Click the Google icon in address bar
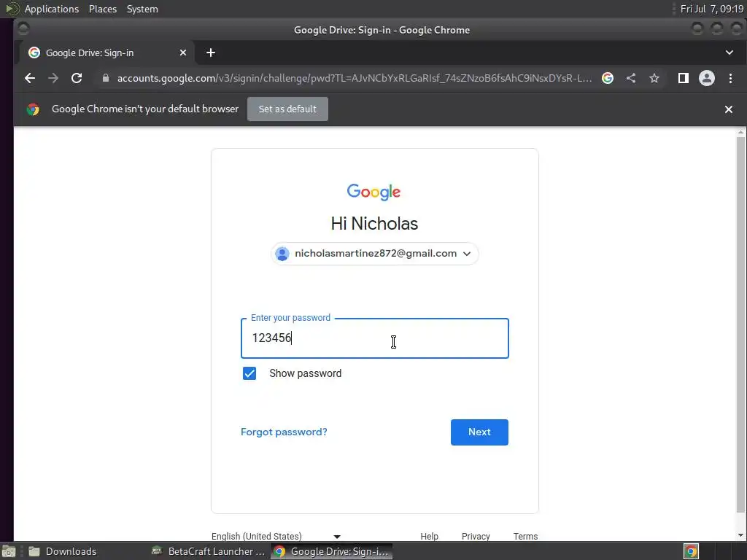This screenshot has width=747, height=560. pos(608,78)
